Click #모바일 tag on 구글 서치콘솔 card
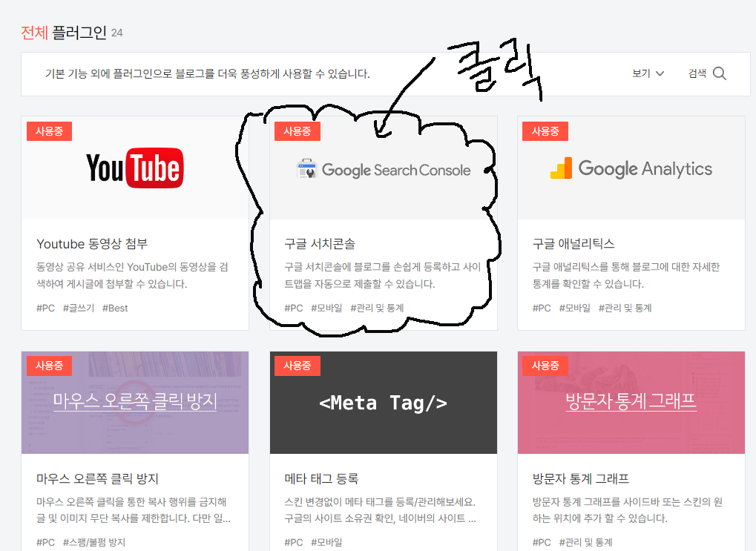The height and width of the screenshot is (551, 756). pos(326,308)
